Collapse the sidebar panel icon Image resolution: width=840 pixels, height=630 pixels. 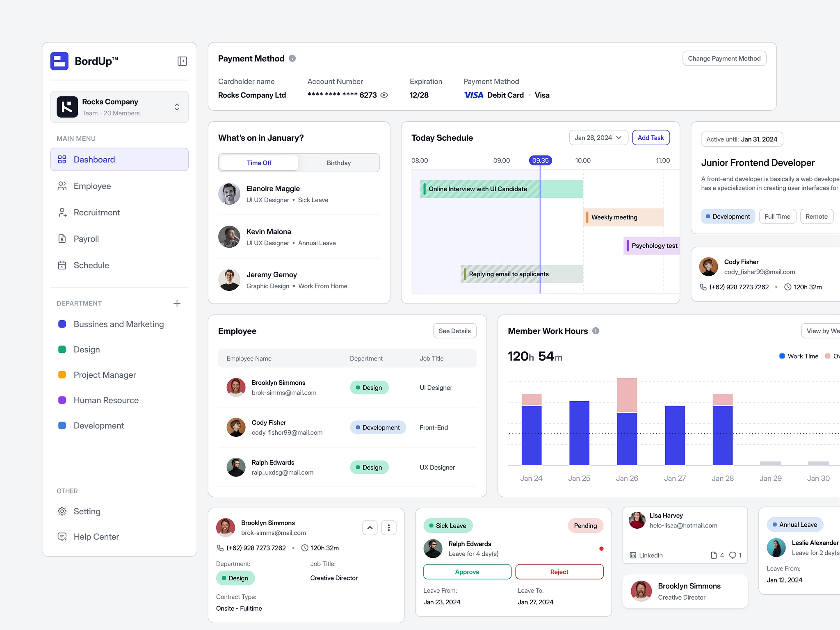pyautogui.click(x=182, y=61)
